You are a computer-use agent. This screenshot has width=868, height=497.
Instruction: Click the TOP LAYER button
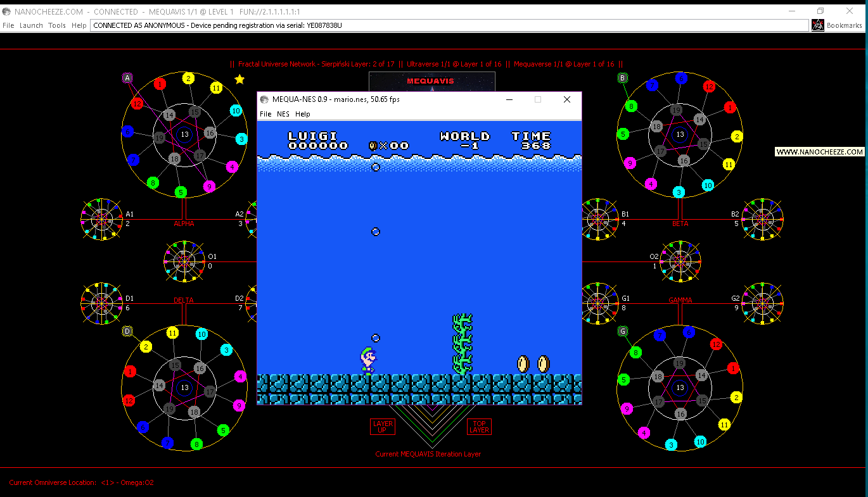[x=479, y=427]
